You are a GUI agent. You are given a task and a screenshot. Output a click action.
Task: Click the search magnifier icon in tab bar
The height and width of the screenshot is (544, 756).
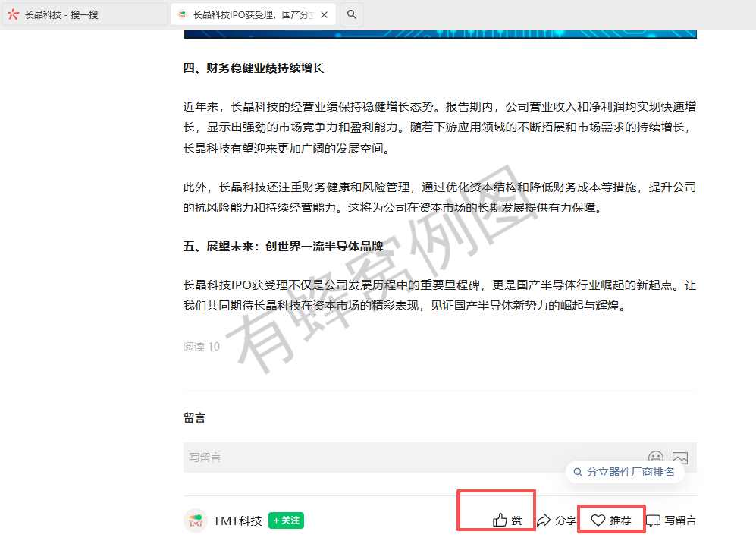352,14
